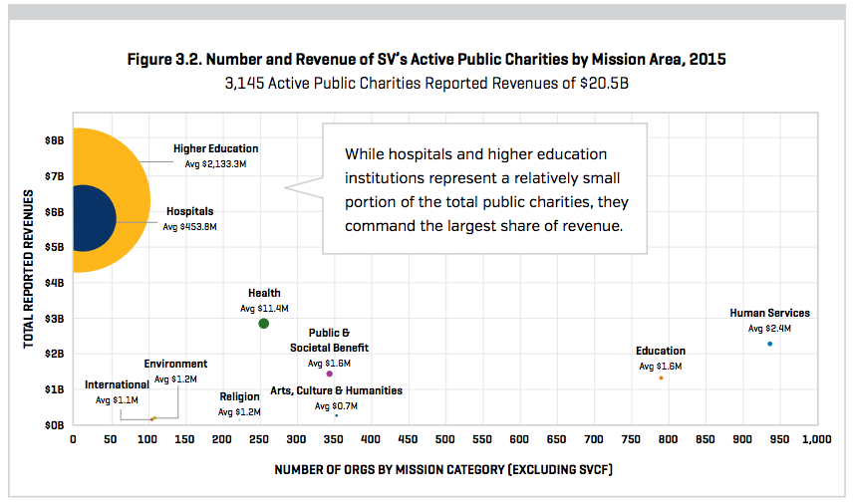Select the purple Public & Societal Benefit dot

[330, 374]
